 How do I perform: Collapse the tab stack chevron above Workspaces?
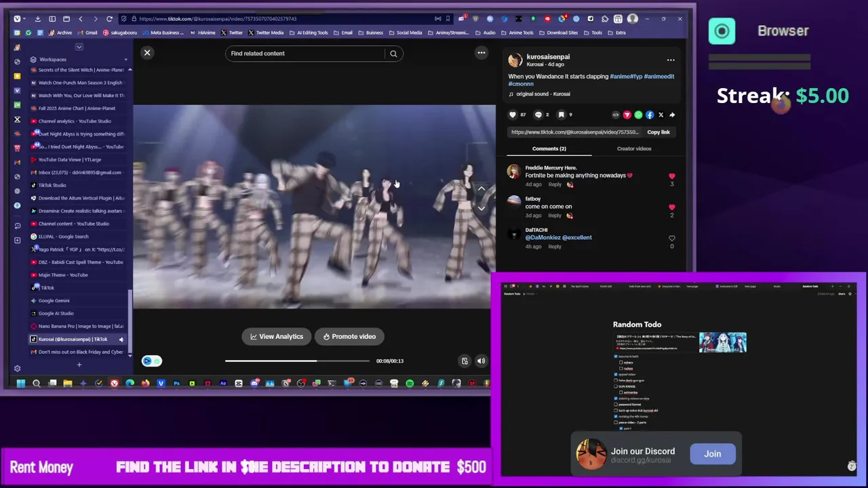pos(79,47)
